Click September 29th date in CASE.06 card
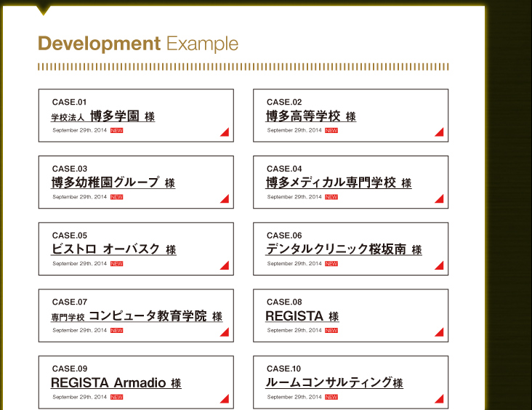The height and width of the screenshot is (410, 532). click(x=294, y=264)
